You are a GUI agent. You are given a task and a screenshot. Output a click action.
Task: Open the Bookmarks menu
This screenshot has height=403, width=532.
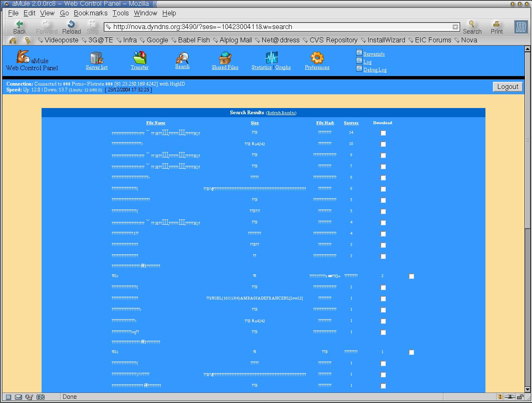(x=91, y=13)
